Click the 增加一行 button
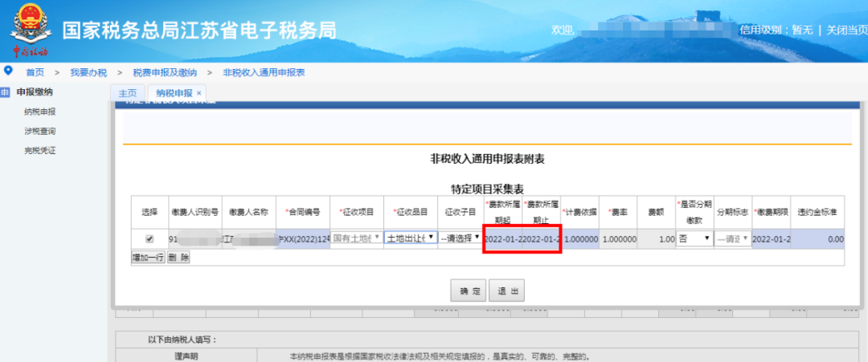 [148, 258]
